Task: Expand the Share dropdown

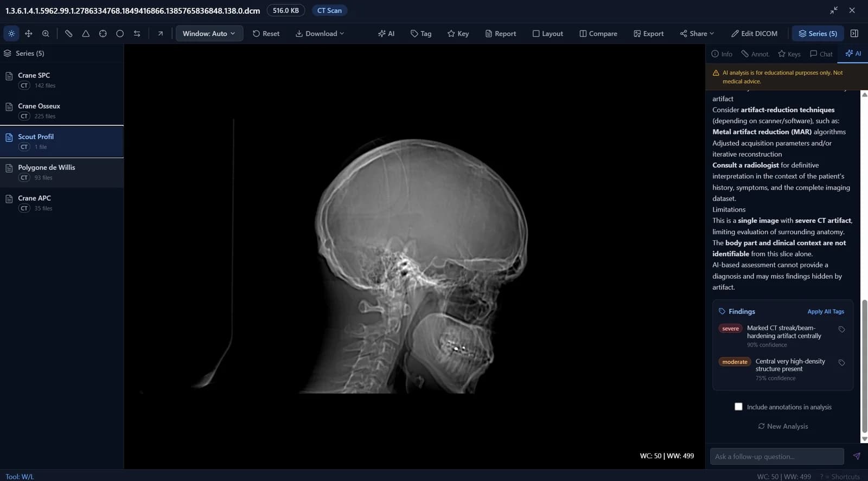Action: 697,34
